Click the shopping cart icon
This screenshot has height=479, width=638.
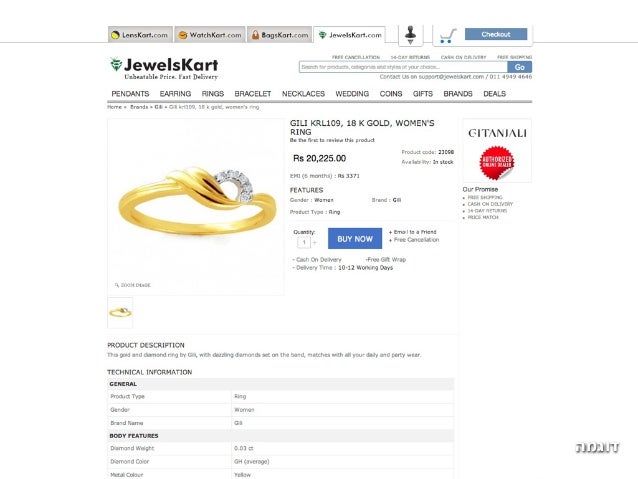tap(448, 36)
